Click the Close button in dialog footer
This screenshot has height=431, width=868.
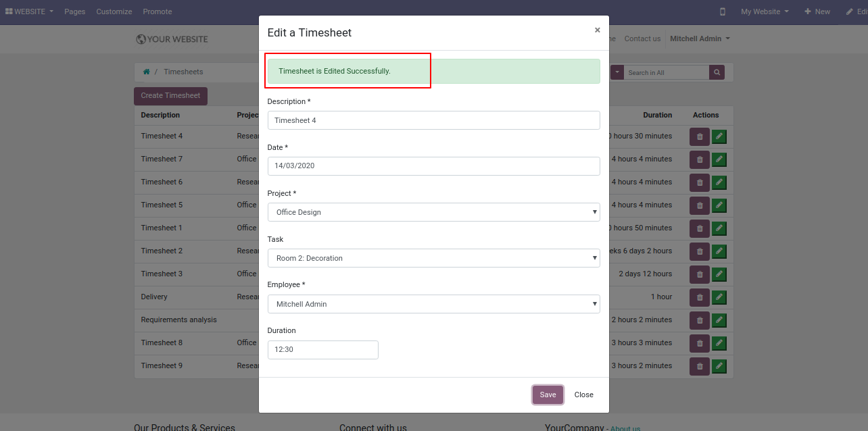(x=584, y=395)
